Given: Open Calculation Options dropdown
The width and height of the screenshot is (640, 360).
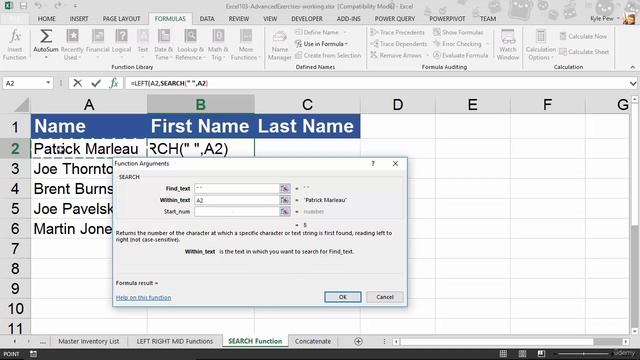Looking at the screenshot, I should (540, 45).
